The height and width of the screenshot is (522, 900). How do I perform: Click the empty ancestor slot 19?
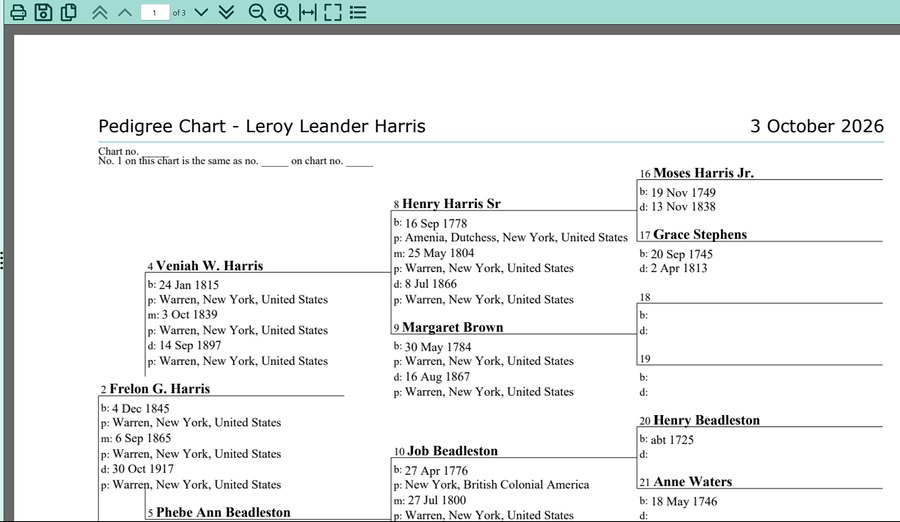[x=761, y=359]
